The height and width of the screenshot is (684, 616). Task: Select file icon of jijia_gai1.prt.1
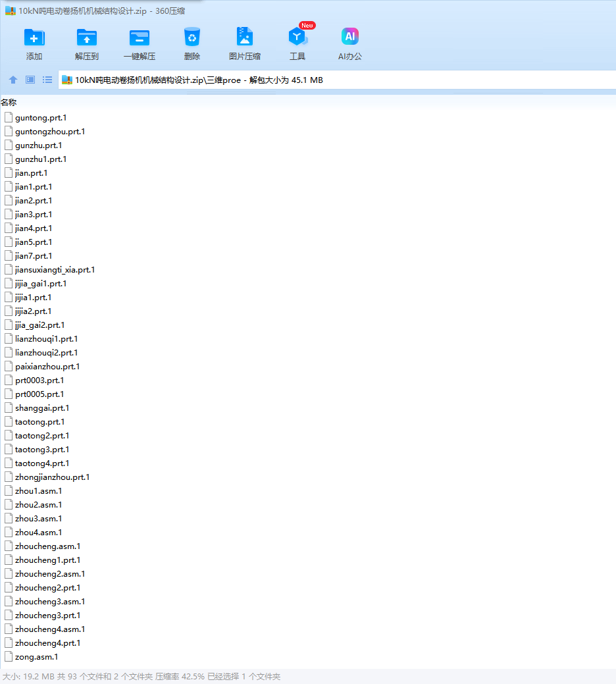[x=9, y=283]
